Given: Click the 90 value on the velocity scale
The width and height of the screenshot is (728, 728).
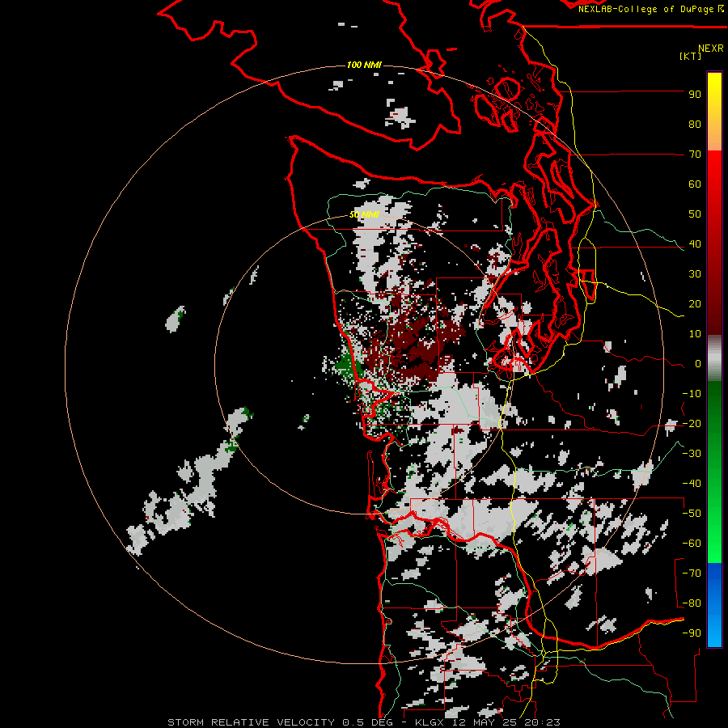Looking at the screenshot, I should (x=695, y=95).
